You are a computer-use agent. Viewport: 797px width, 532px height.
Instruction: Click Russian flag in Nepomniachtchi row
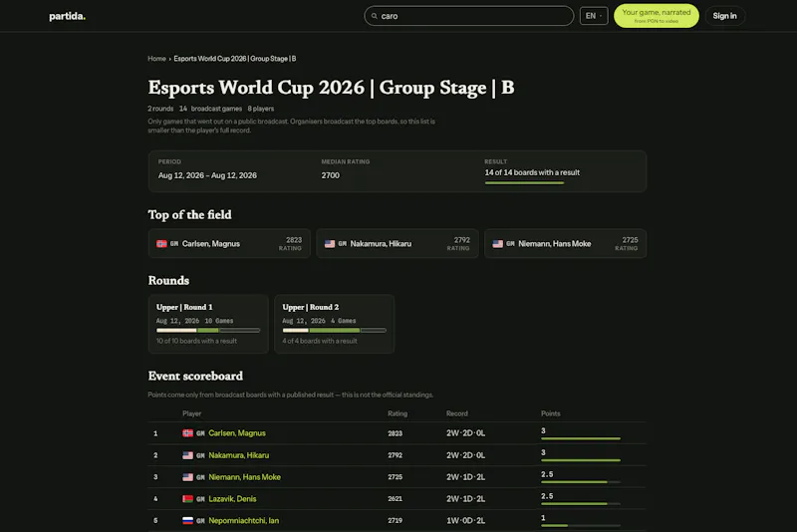pos(188,521)
